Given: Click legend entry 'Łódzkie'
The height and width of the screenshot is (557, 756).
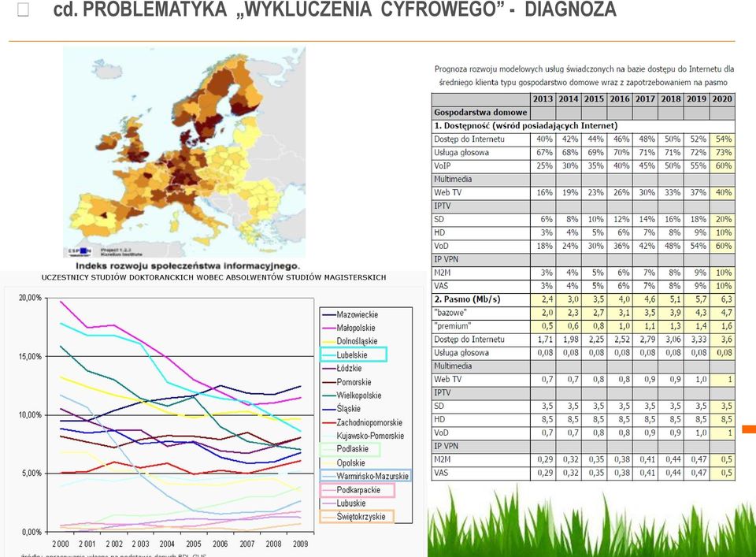Looking at the screenshot, I should click(349, 368).
